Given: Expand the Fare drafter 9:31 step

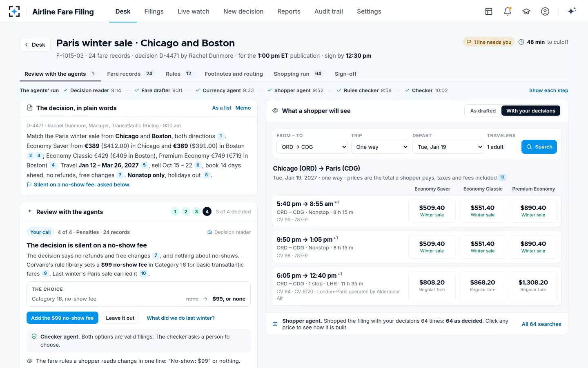Looking at the screenshot, I should point(158,90).
